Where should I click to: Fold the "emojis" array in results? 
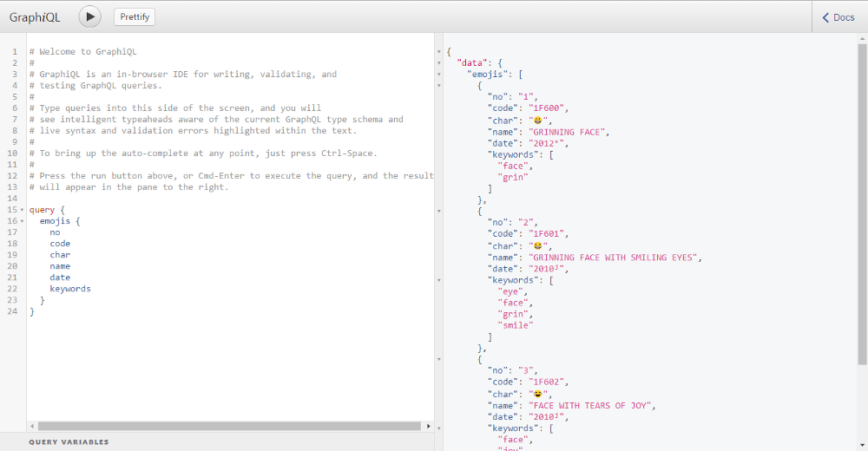[x=439, y=74]
